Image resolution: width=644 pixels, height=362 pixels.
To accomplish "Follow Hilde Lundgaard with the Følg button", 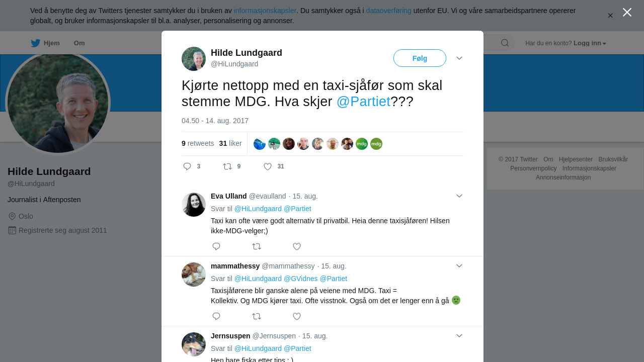I will [420, 58].
